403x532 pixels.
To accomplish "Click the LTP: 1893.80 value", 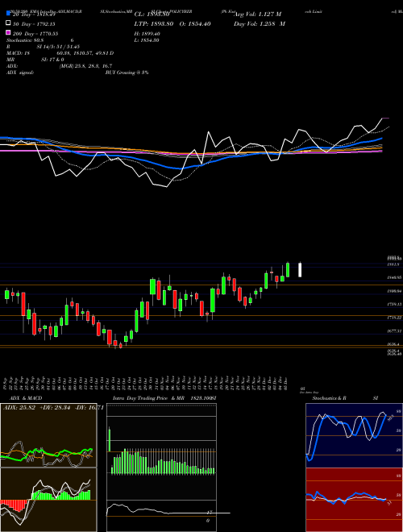I will click(154, 24).
